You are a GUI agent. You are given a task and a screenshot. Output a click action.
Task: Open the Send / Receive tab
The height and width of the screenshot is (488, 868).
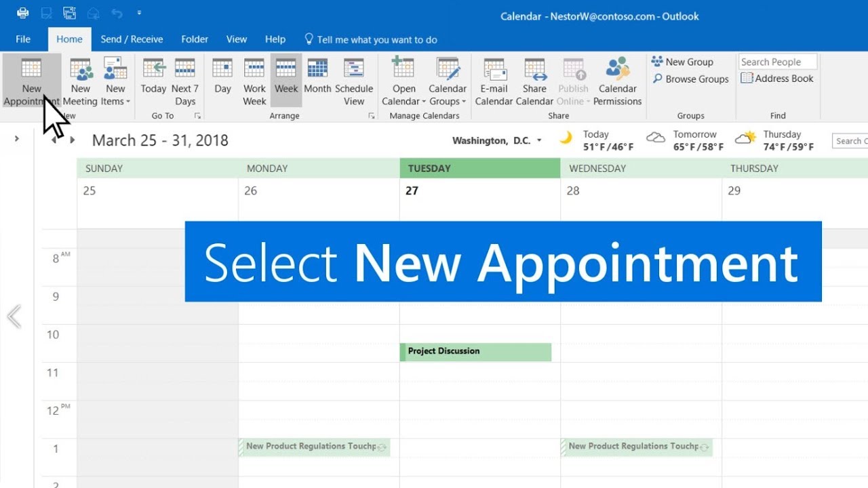[132, 39]
